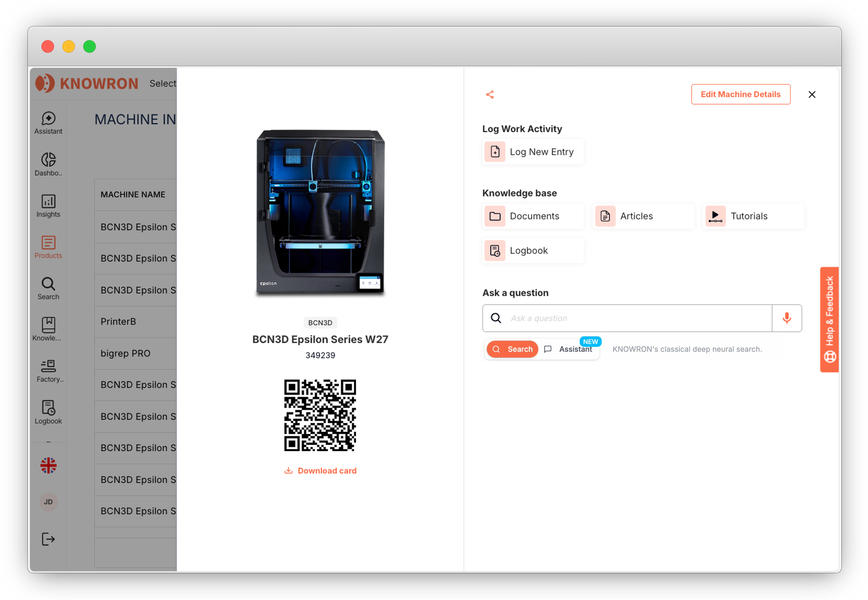Click the green macOS fullscreen button
868x600 pixels.
click(90, 47)
